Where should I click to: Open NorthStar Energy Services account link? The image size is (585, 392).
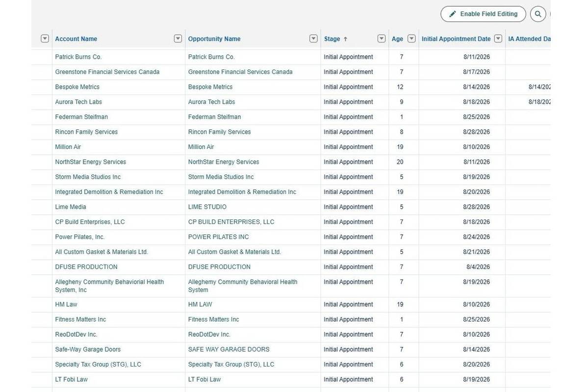[x=91, y=162]
